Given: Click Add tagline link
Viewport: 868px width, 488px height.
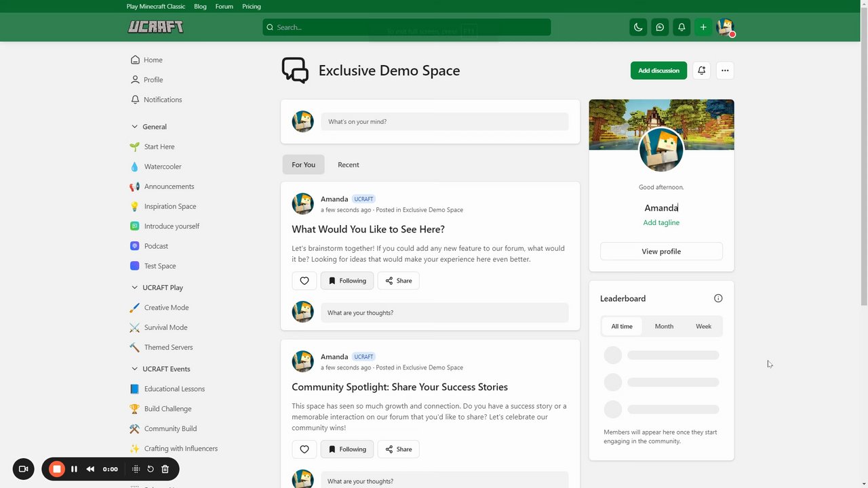Looking at the screenshot, I should [x=661, y=222].
